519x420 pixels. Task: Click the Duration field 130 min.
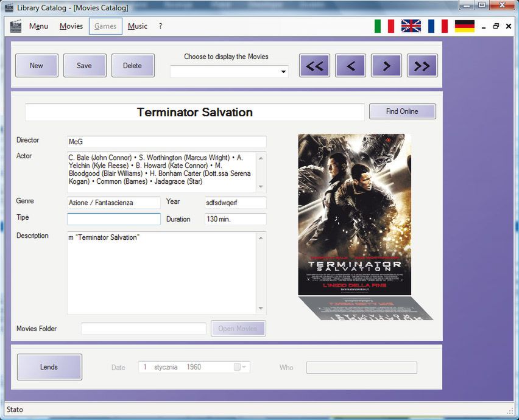tap(235, 219)
